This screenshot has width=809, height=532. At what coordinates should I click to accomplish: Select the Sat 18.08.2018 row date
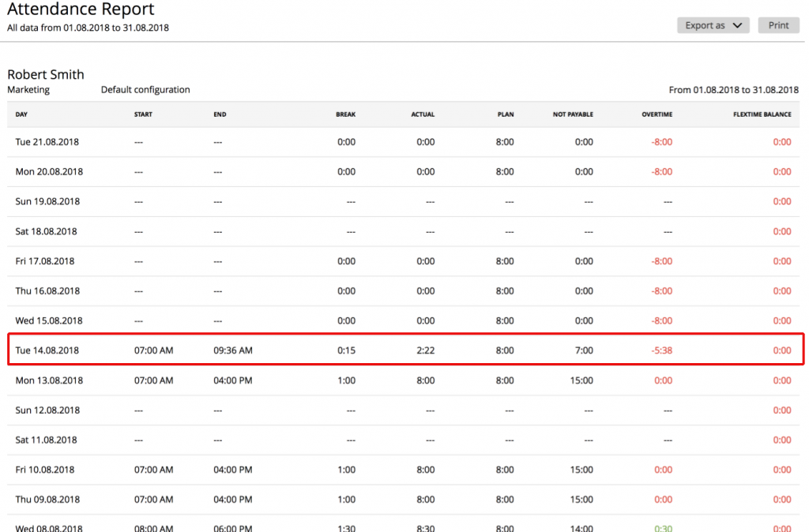click(x=46, y=231)
